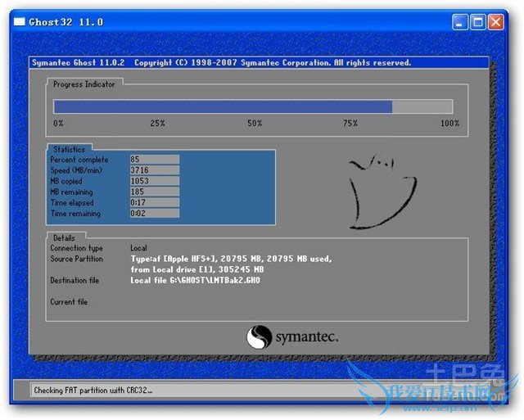Click the 'Statistics' group label
The height and width of the screenshot is (420, 524).
69,149
